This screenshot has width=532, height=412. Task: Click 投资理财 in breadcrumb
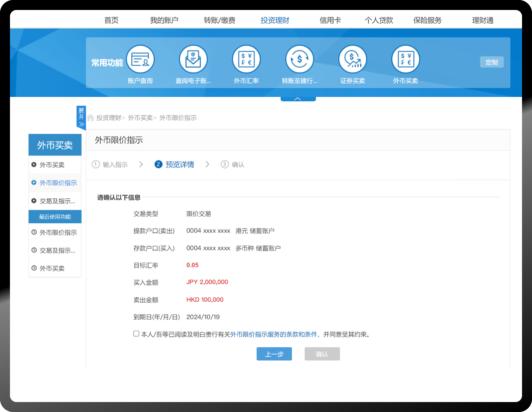tap(109, 118)
